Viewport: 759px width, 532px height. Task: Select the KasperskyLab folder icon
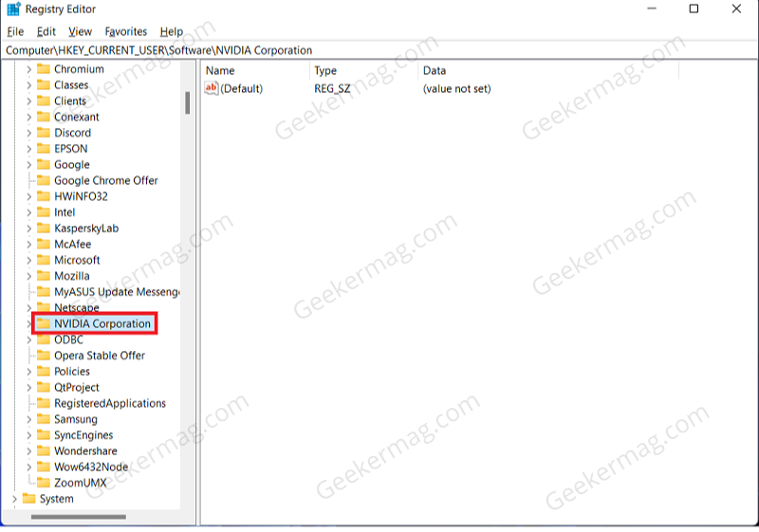[x=44, y=229]
